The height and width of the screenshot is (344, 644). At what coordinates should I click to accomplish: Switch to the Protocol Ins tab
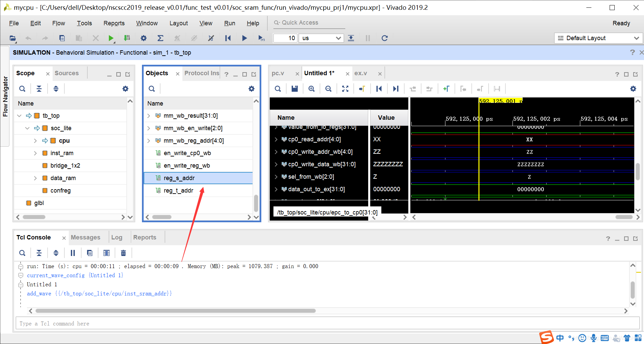point(202,73)
